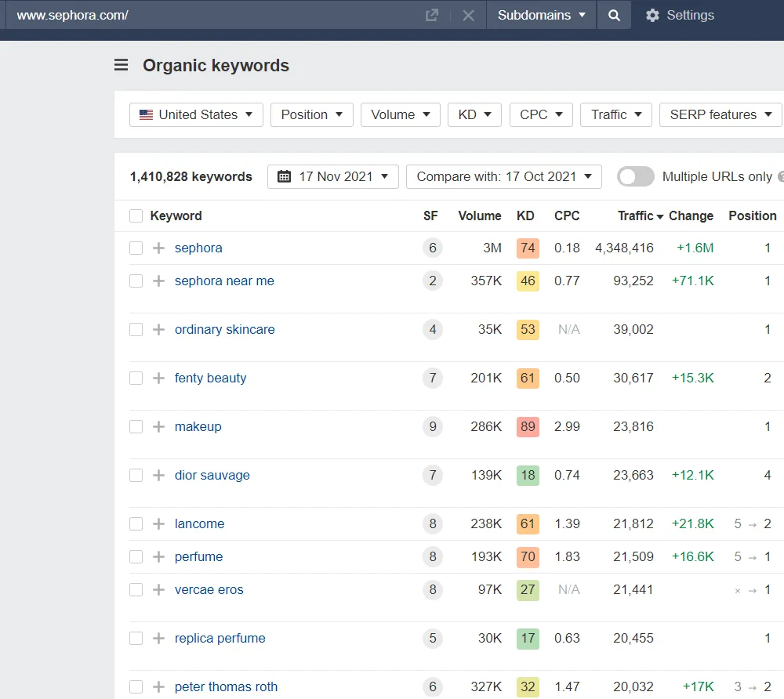The width and height of the screenshot is (784, 699).
Task: Open the Compare with 17 Oct 2021 dropdown
Action: 503,176
